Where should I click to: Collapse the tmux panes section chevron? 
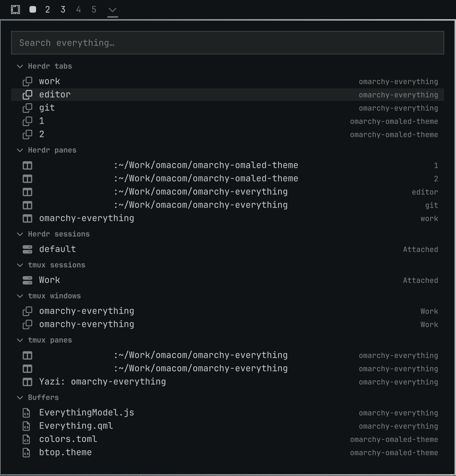pos(20,340)
